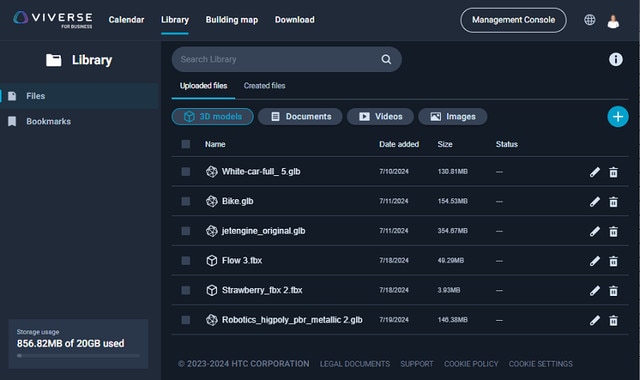Open the Management Console button
Screen dimensions: 640x380
[513, 20]
